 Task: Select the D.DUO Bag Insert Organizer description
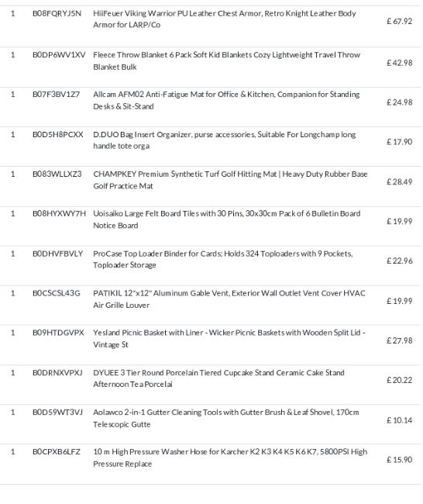click(x=224, y=140)
